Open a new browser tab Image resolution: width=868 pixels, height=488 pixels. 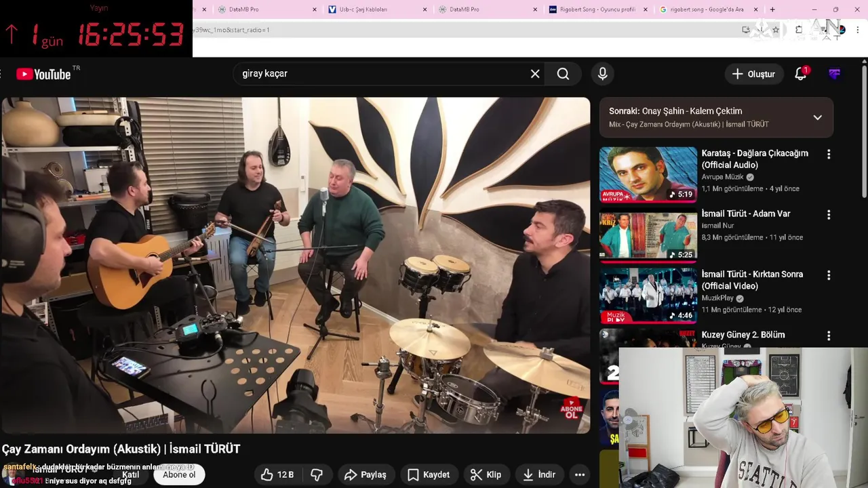pos(772,9)
